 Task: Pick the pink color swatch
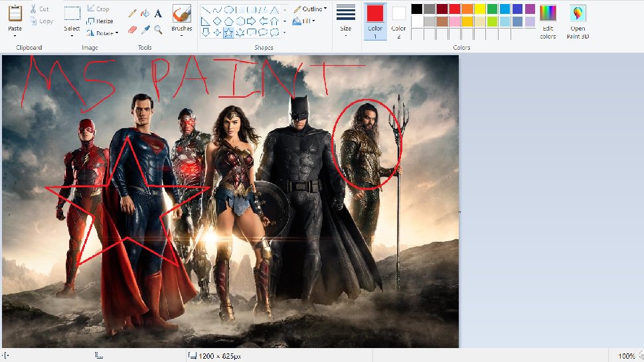(x=455, y=21)
